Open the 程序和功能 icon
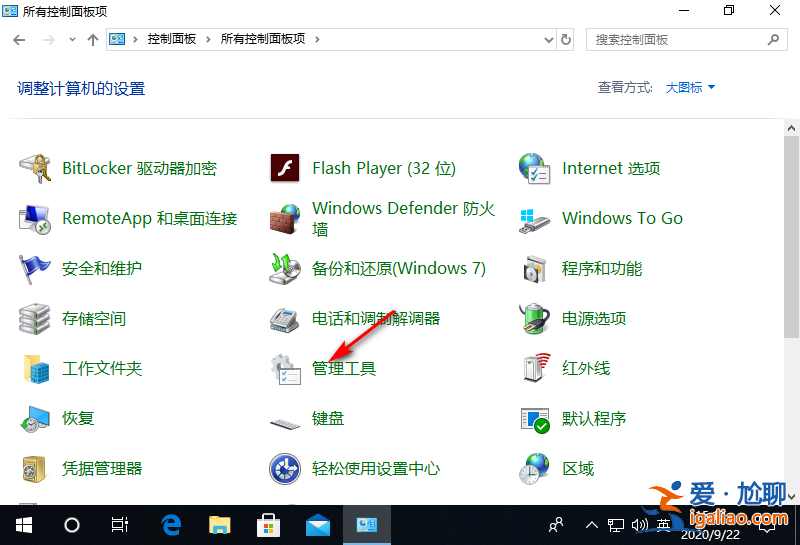 click(534, 268)
